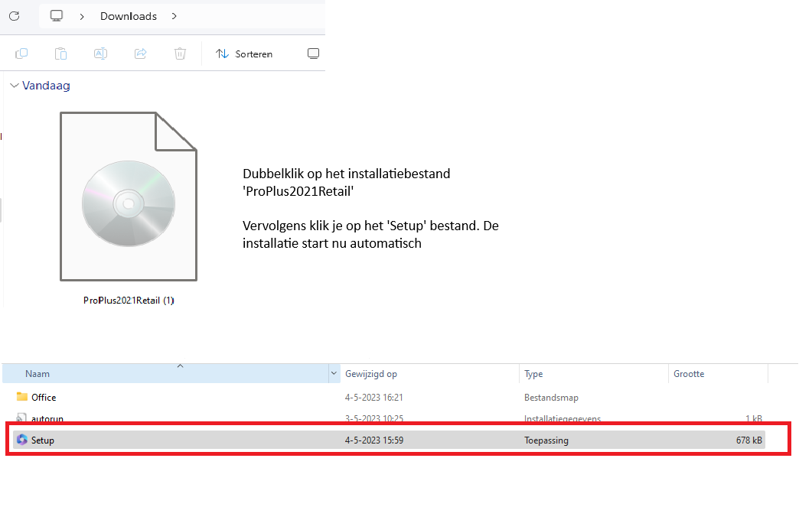Open the Sorteren sort menu

(244, 54)
